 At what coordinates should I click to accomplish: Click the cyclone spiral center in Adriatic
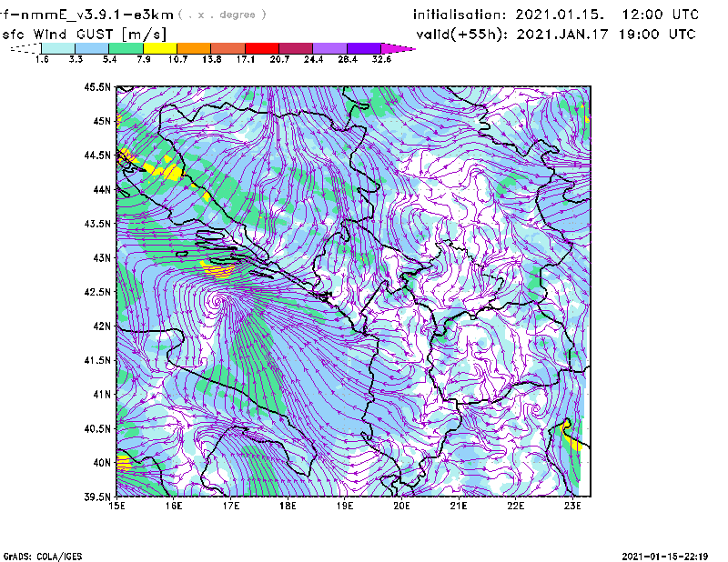click(217, 302)
